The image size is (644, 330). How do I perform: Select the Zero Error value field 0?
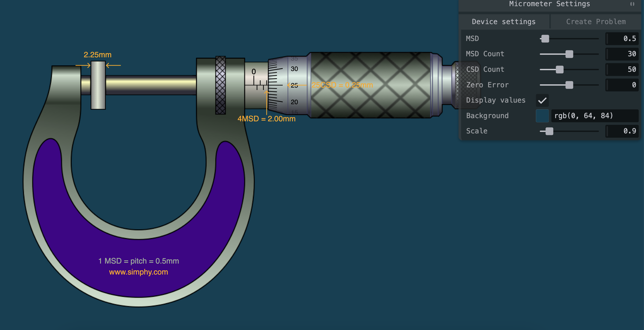[622, 85]
